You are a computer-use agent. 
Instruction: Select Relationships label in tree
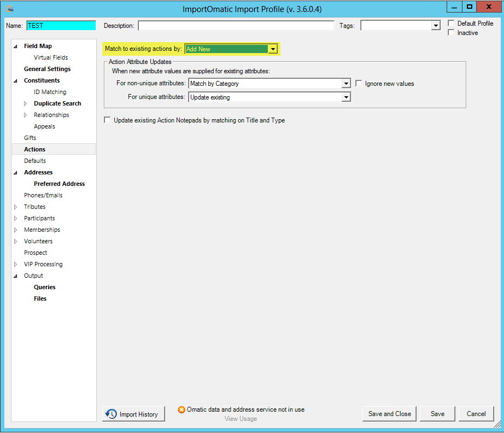(x=51, y=115)
